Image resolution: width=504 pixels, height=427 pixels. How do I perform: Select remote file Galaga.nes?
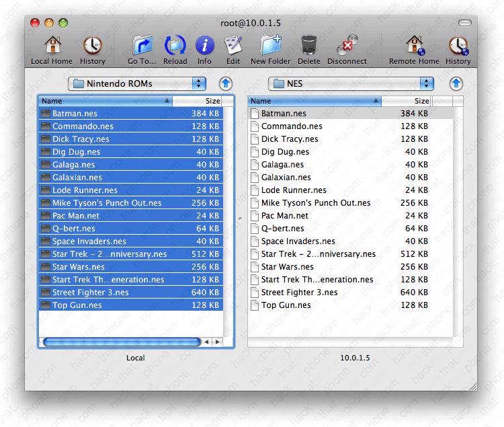(282, 165)
